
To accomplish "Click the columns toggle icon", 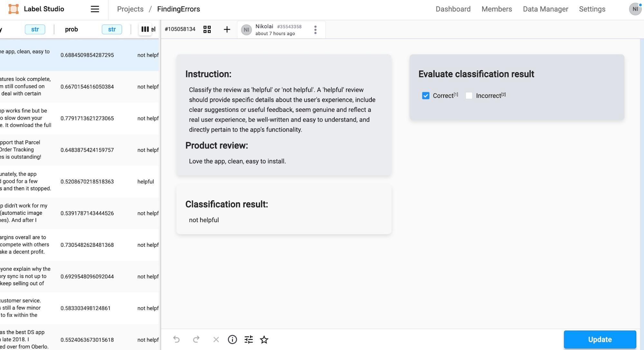I will pyautogui.click(x=145, y=29).
